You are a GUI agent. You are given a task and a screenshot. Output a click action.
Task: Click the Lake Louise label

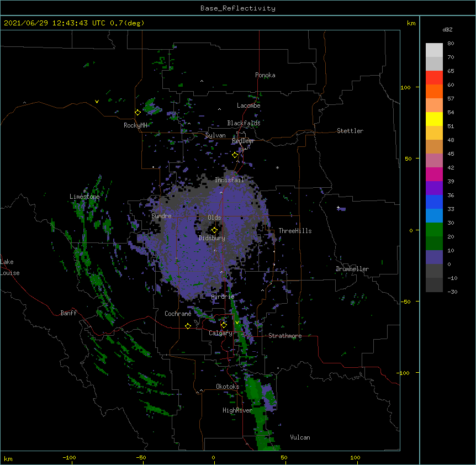9,267
